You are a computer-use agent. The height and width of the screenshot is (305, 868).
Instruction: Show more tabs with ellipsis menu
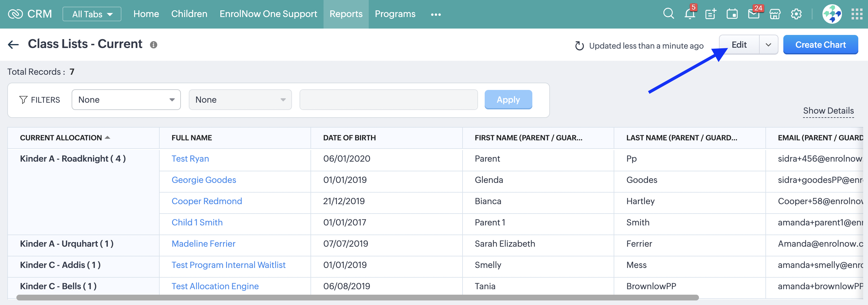click(436, 14)
